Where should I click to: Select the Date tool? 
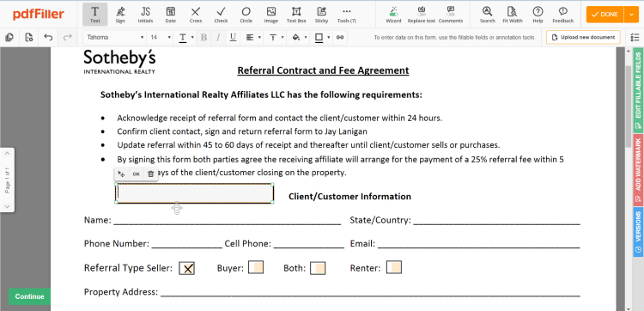pyautogui.click(x=171, y=15)
